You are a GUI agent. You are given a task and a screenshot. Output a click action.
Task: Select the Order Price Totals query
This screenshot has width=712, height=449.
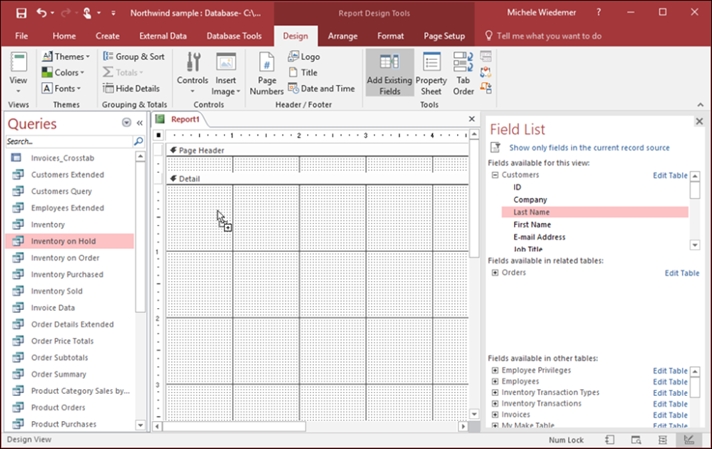point(70,341)
